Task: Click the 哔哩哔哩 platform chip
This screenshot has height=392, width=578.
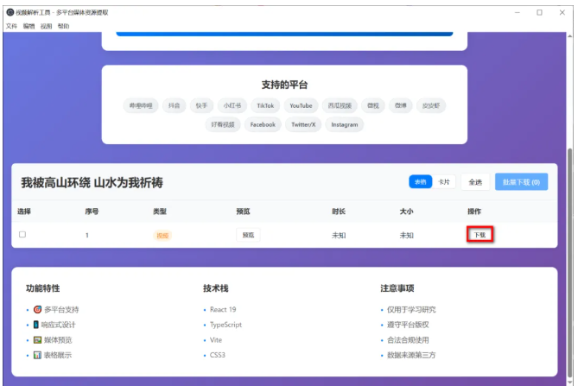Action: coord(141,105)
